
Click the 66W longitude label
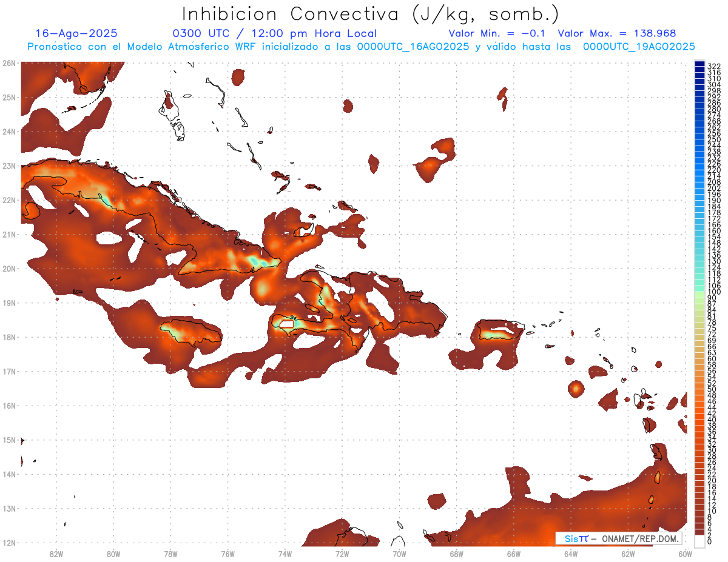(513, 554)
